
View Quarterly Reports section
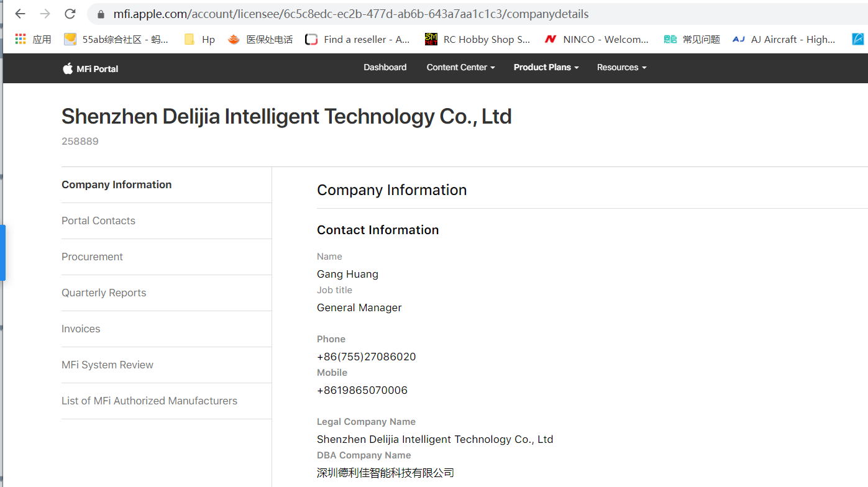point(104,293)
